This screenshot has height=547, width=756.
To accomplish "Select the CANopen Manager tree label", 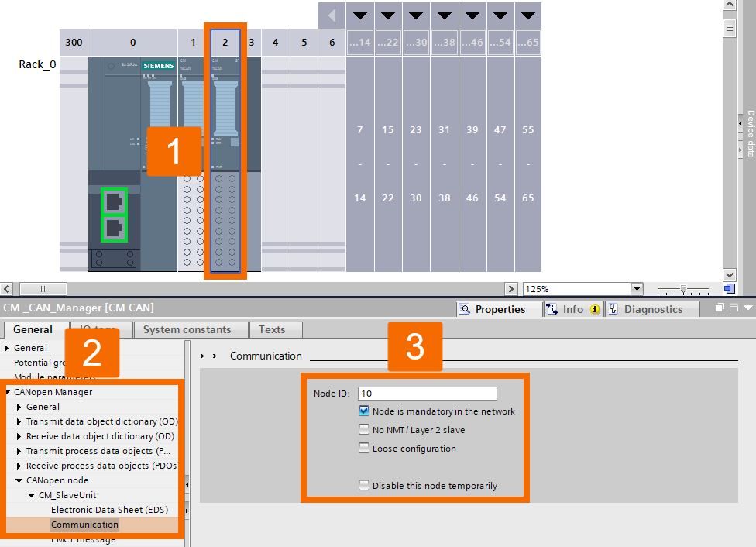I will [53, 392].
